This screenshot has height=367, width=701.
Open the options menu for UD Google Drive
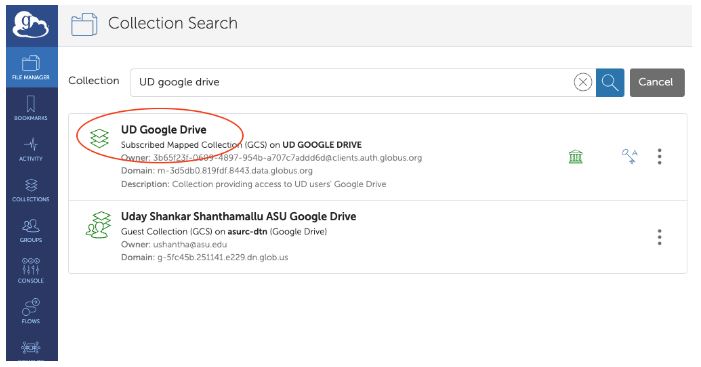click(x=659, y=156)
